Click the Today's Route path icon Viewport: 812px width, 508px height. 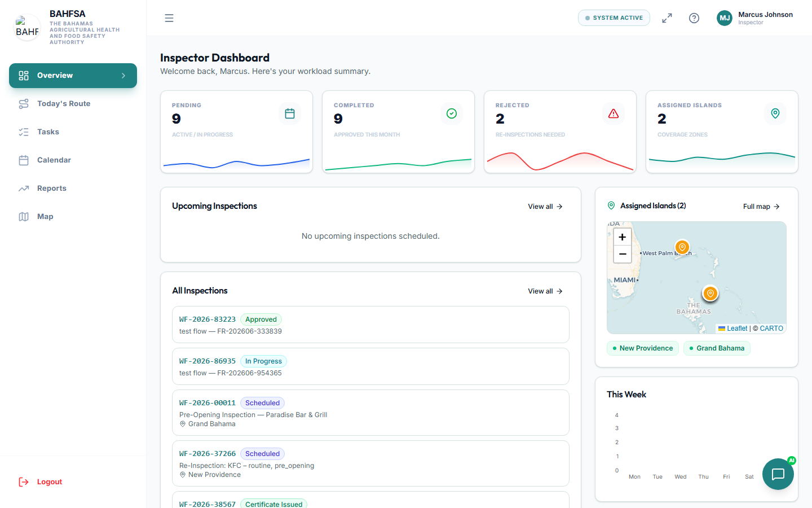coord(24,104)
